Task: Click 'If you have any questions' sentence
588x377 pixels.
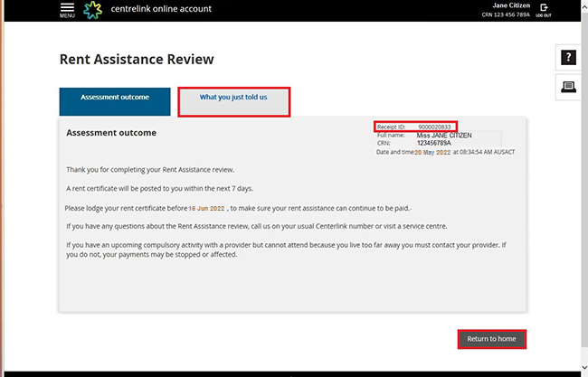Action: tap(257, 226)
